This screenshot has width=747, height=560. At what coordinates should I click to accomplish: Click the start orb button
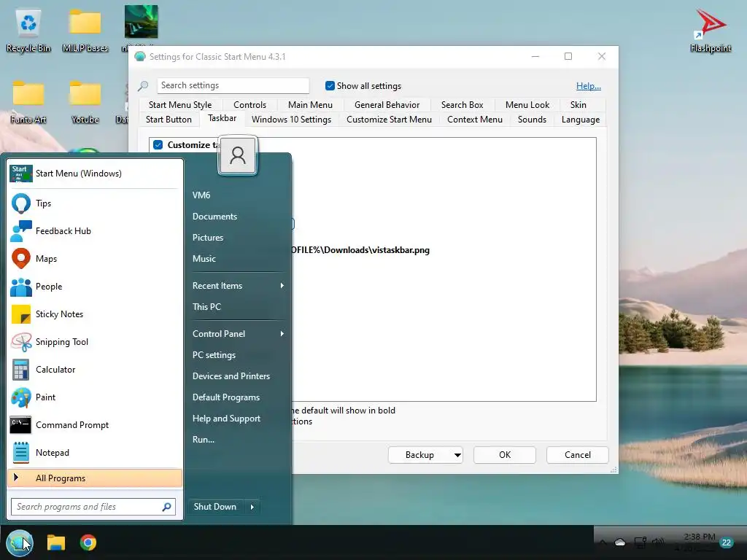click(20, 542)
